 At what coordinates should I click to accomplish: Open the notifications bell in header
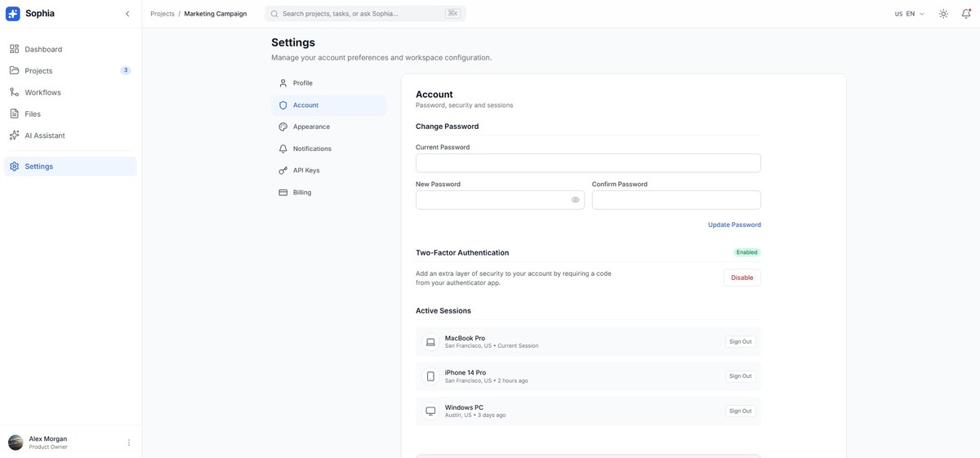click(x=966, y=14)
